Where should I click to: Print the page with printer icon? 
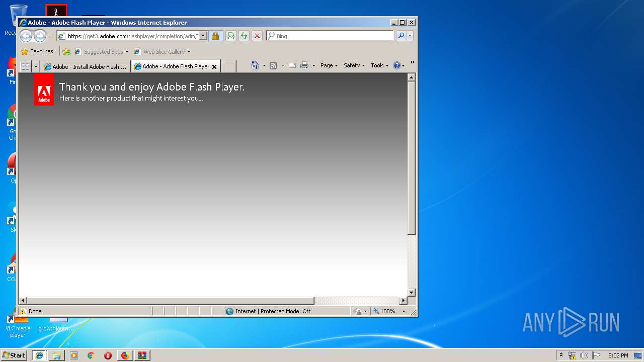pyautogui.click(x=304, y=65)
